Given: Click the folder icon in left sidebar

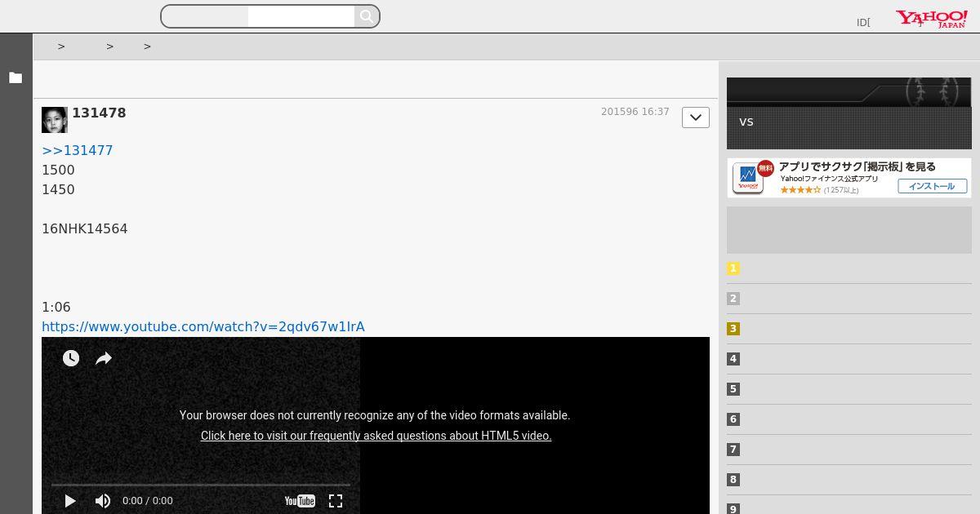Looking at the screenshot, I should pos(16,78).
